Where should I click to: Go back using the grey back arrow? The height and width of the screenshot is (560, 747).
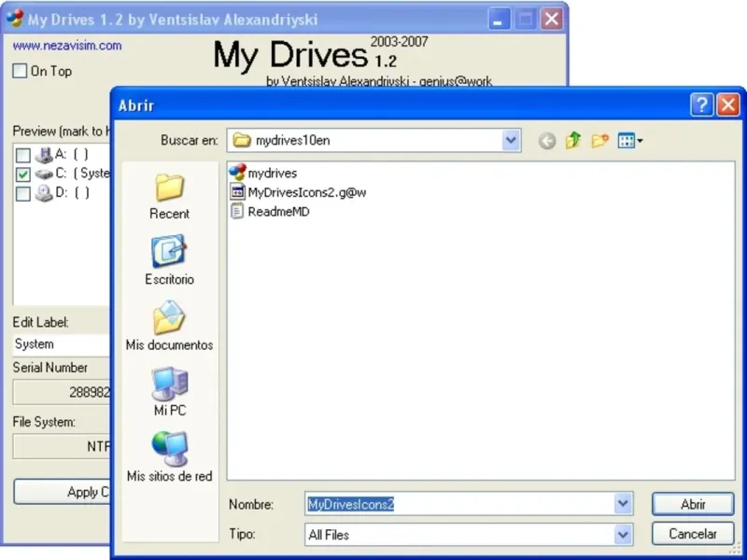tap(547, 141)
